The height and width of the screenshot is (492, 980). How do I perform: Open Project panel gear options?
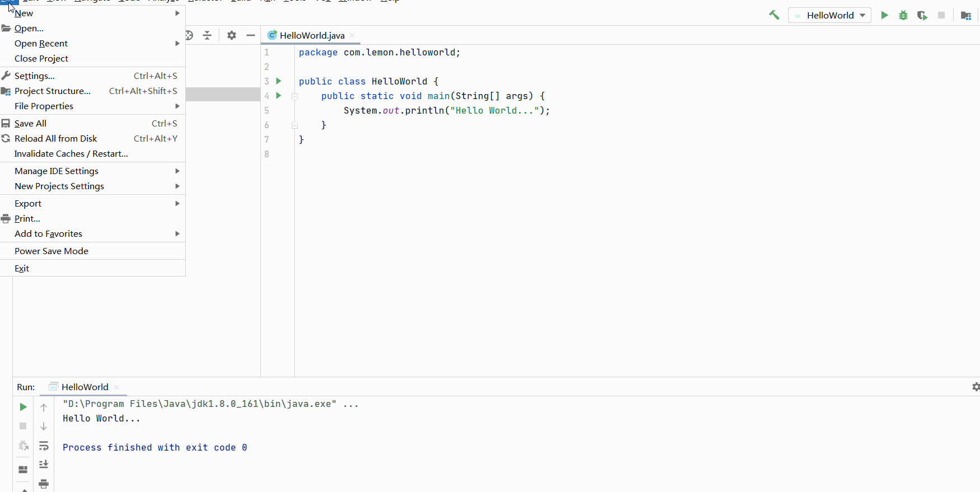232,35
